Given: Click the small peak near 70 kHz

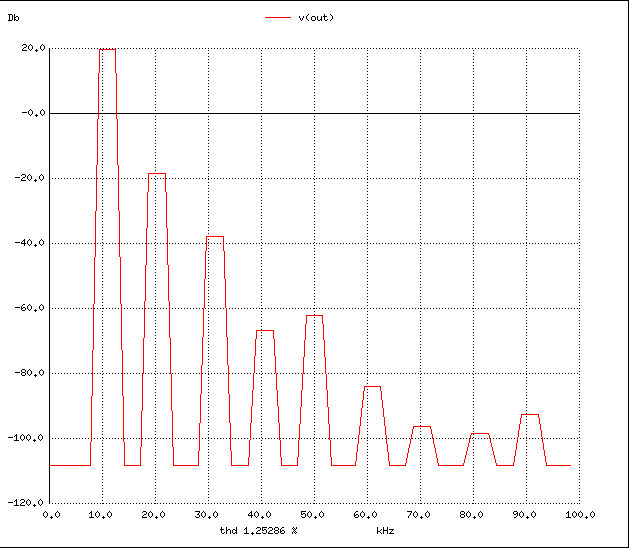Looking at the screenshot, I should click(422, 427).
